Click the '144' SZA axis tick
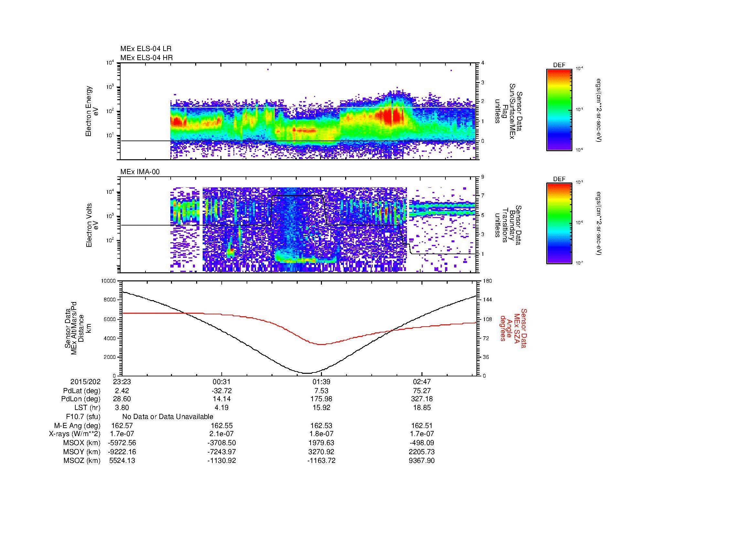The width and height of the screenshot is (756, 534). point(487,300)
